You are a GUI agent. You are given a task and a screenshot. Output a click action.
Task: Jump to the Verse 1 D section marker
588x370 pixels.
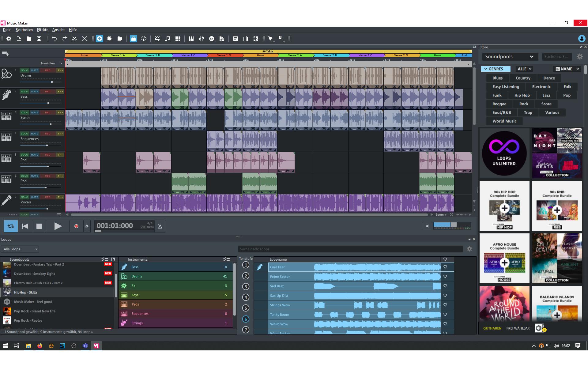pyautogui.click(x=224, y=55)
